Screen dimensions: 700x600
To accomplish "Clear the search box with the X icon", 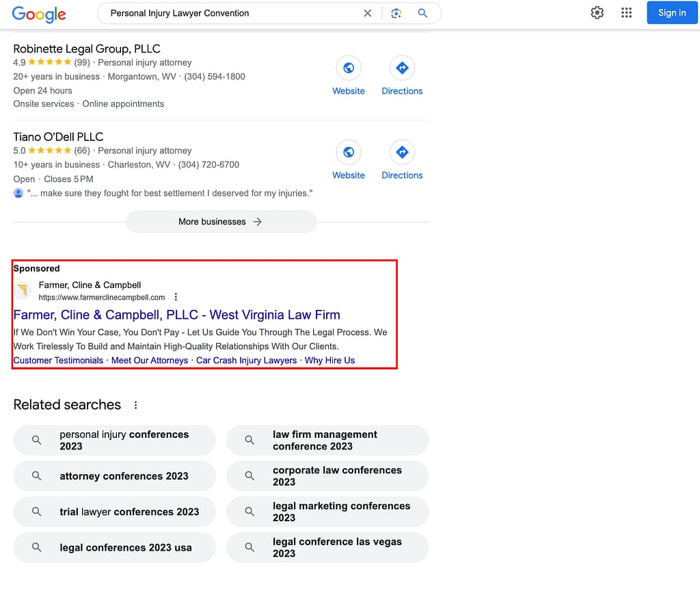I will click(x=367, y=14).
